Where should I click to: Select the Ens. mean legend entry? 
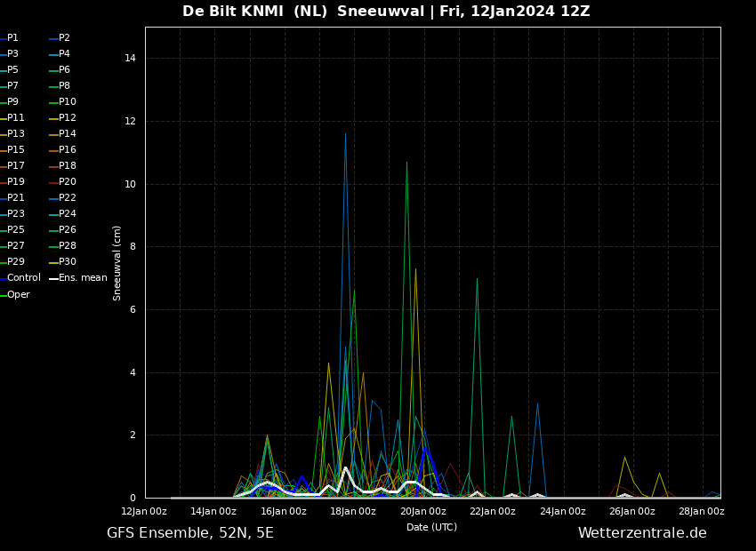click(x=82, y=278)
